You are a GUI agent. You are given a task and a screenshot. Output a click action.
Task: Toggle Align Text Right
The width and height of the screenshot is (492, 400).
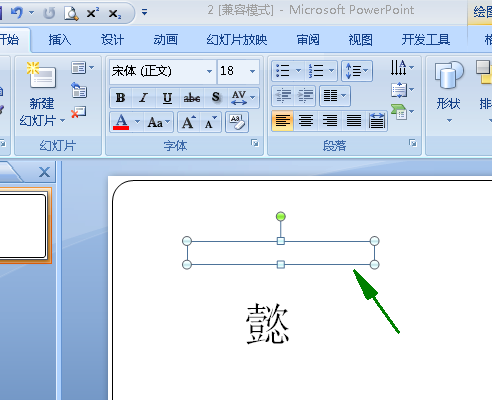[x=329, y=121]
